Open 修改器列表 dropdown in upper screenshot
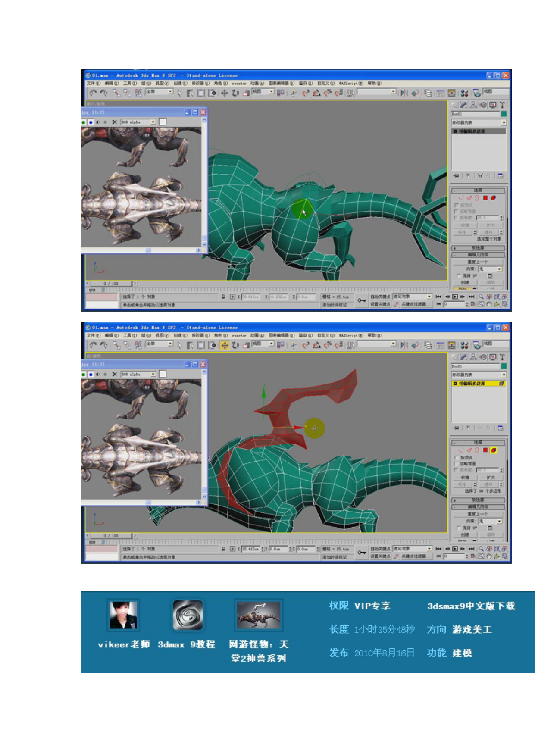 (479, 123)
